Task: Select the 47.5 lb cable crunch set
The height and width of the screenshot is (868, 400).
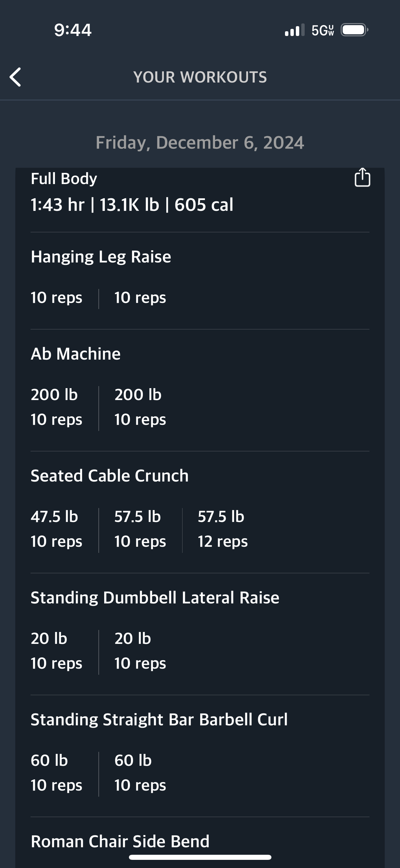Action: 56,529
